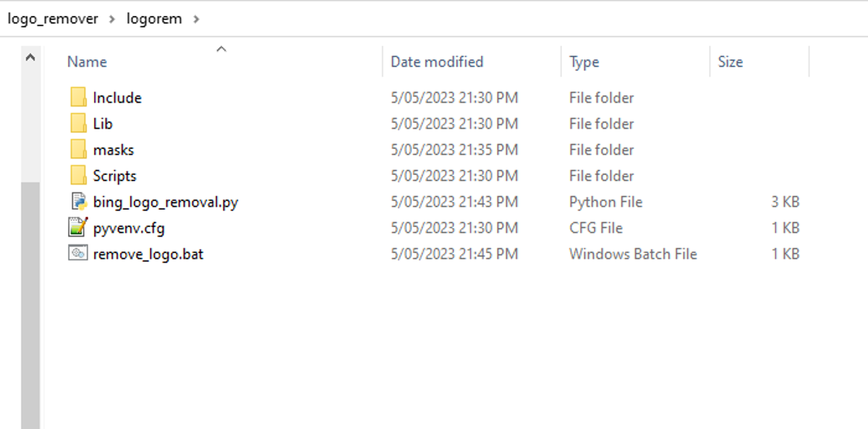Expand the chevron after logorem breadcrumb

pyautogui.click(x=196, y=19)
